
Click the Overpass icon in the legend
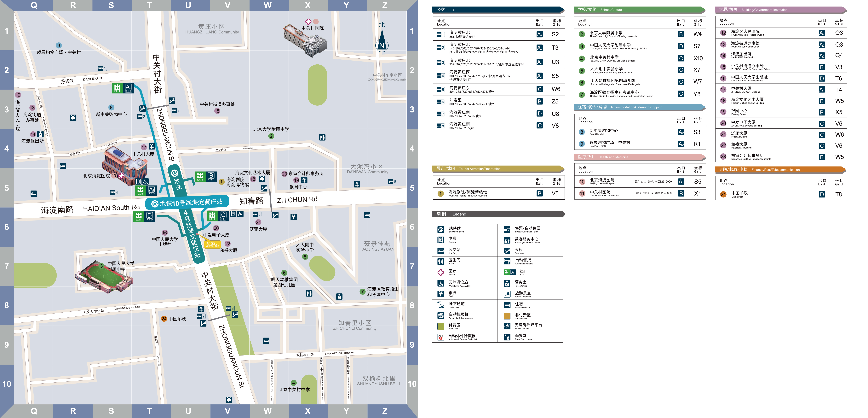pos(507,251)
